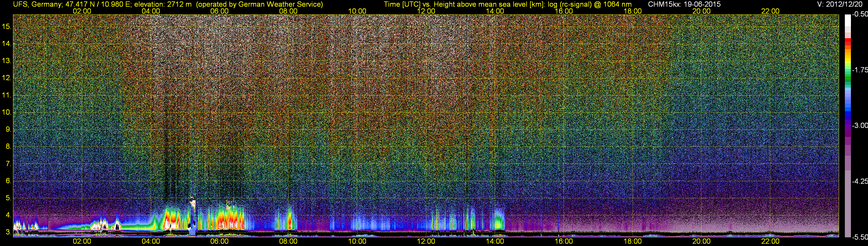Click "18:00" on the bottom time axis
This screenshot has width=868, height=246.
[632, 241]
